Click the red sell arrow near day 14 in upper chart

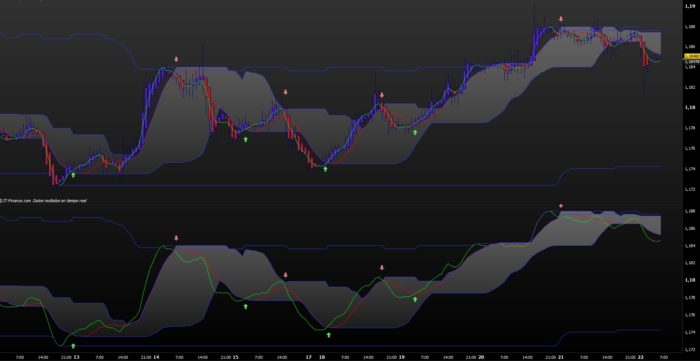point(176,59)
